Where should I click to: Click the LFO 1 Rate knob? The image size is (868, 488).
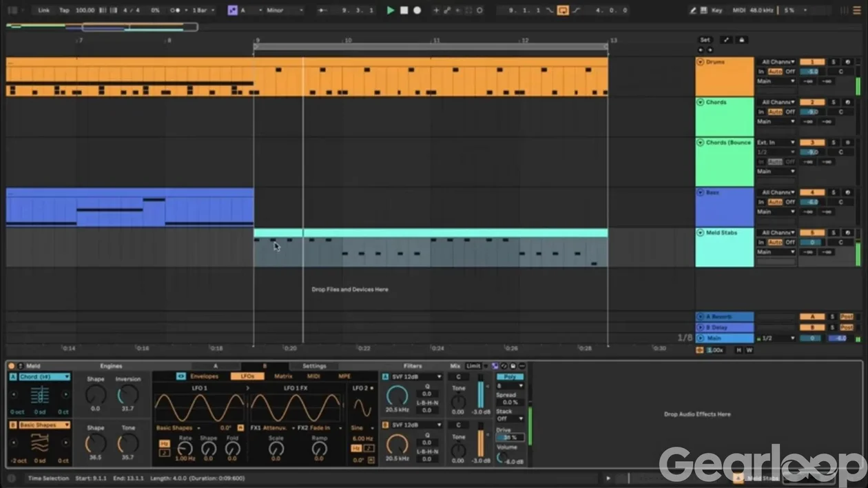185,449
